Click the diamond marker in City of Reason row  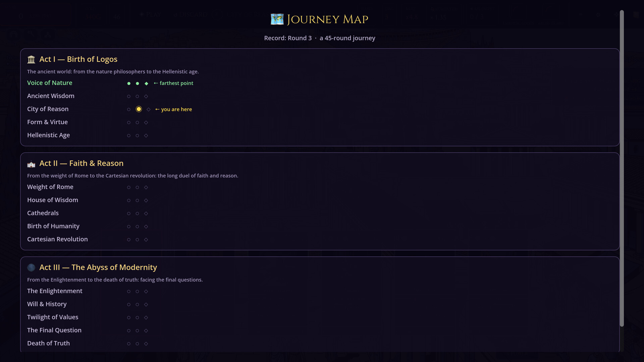(x=148, y=110)
